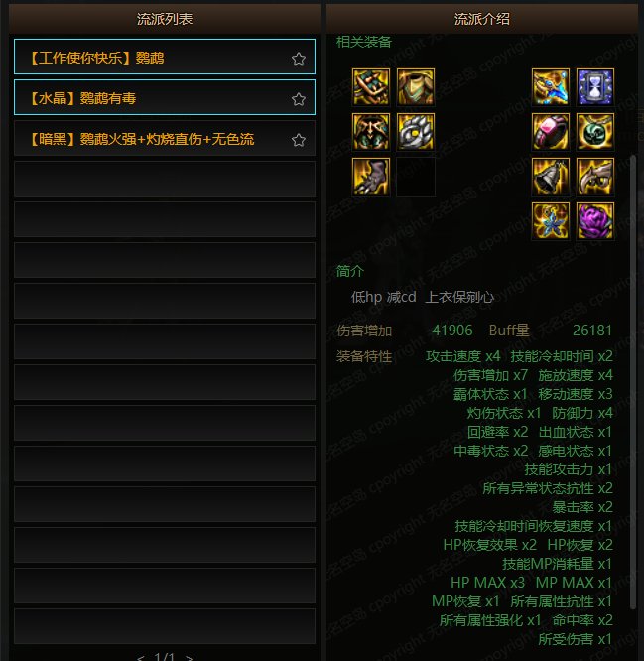Click the hourglass equipment icon
The image size is (644, 661).
pos(594,87)
